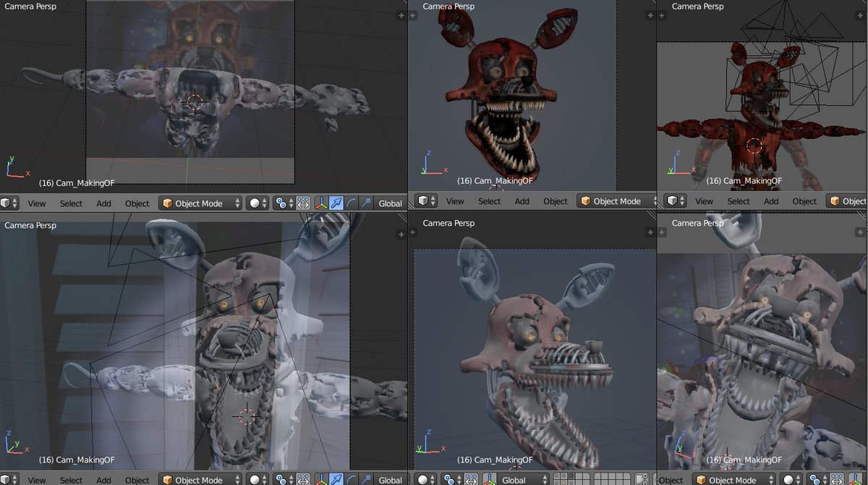Open editor type selector in bottom-left viewport

point(9,479)
